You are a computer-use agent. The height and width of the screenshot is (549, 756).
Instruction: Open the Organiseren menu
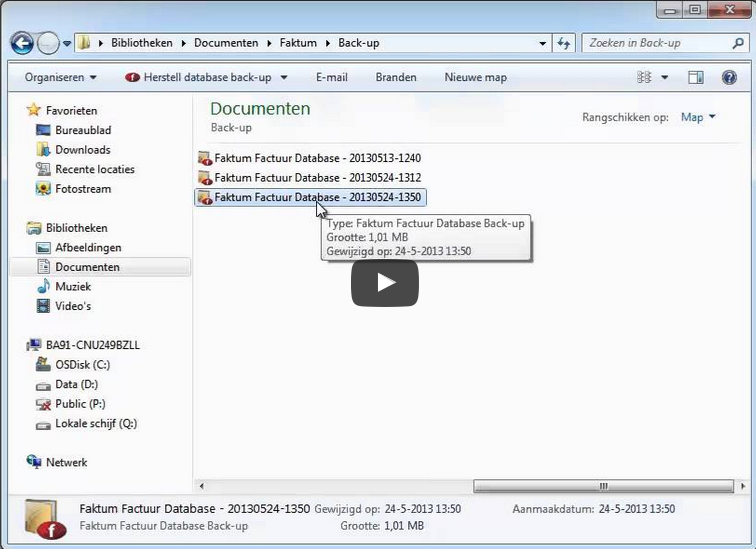click(61, 77)
